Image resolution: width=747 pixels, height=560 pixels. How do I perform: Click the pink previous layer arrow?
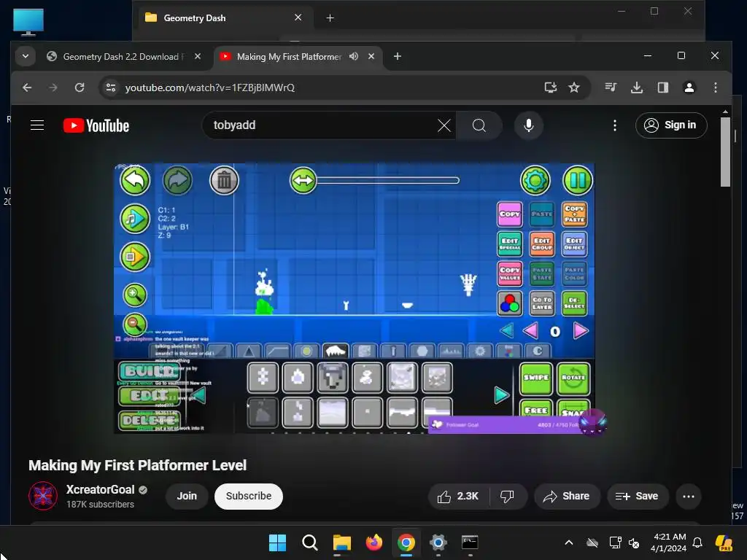pos(531,331)
